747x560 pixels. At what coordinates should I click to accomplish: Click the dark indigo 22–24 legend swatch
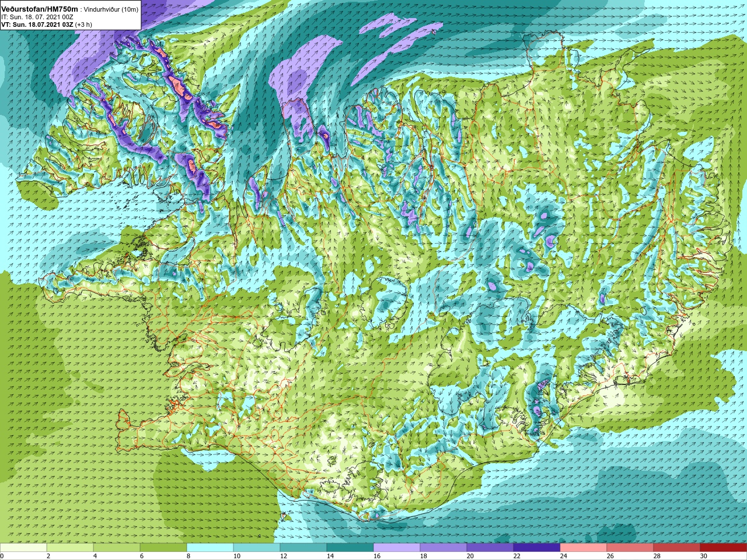pos(537,547)
